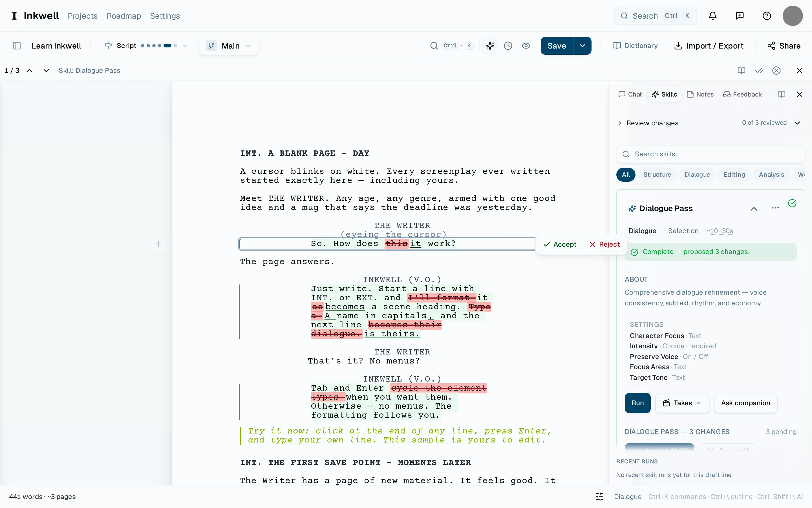The width and height of the screenshot is (812, 508).
Task: Open the Takes dropdown
Action: click(682, 403)
